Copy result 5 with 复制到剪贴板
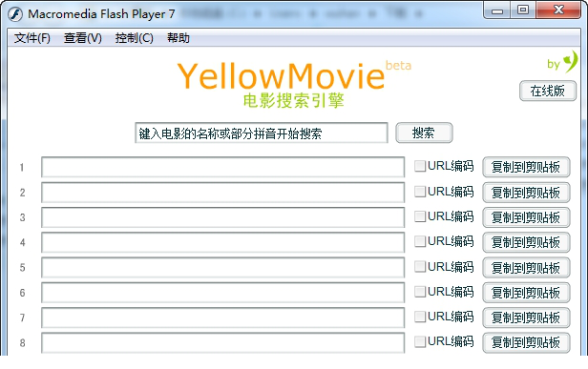Screen dimensions: 588x369 tap(526, 268)
